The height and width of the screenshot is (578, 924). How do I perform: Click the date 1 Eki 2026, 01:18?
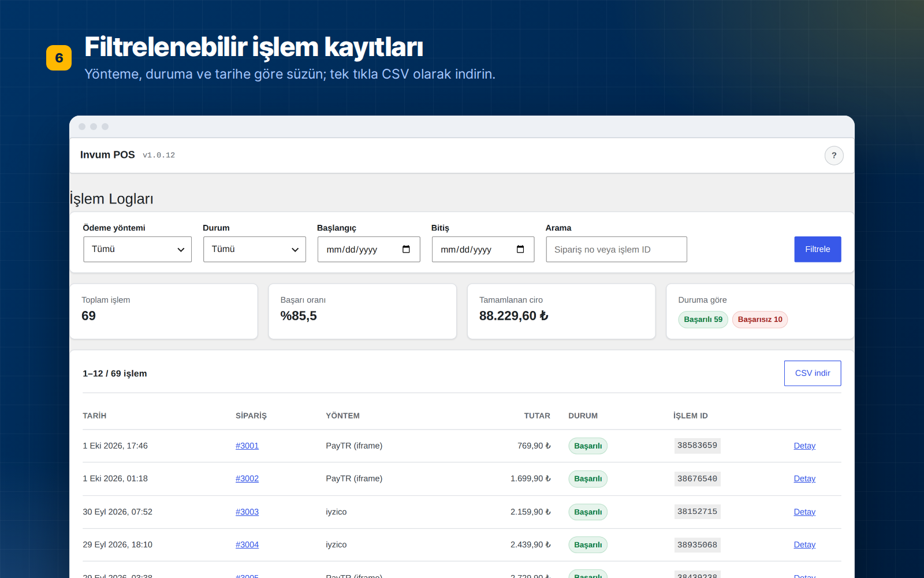[x=115, y=479]
